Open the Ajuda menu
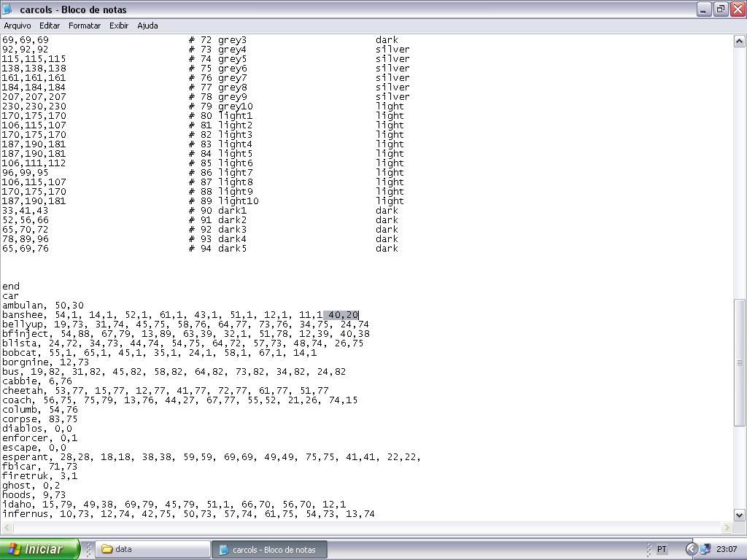 tap(147, 26)
